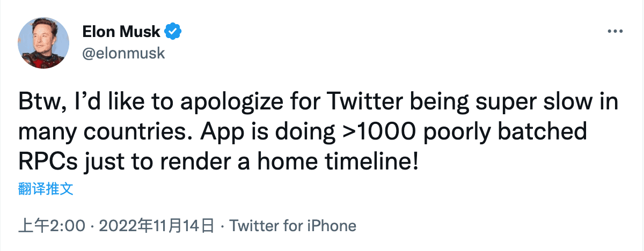Image resolution: width=644 pixels, height=251 pixels.
Task: Click the "2022年11月14日" date
Action: click(x=157, y=226)
